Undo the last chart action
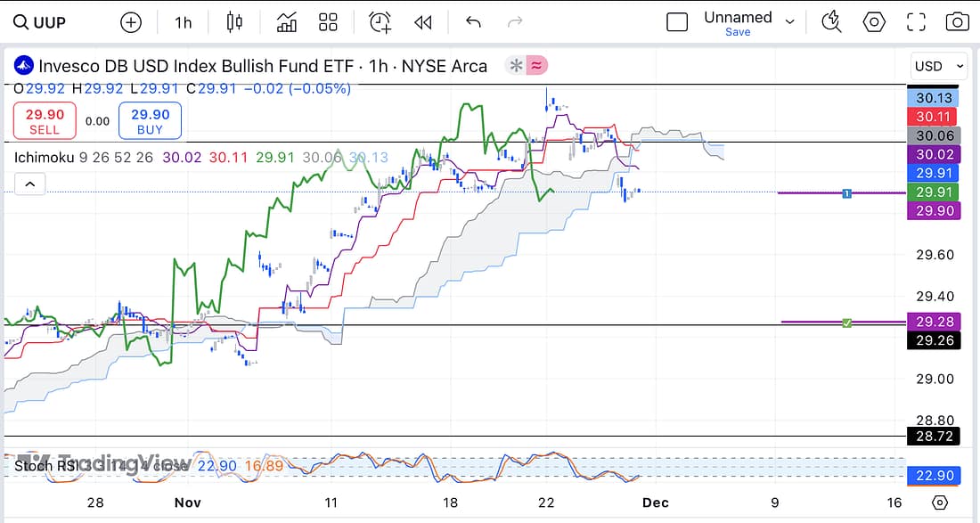Screen dimensions: 980x523 pyautogui.click(x=473, y=22)
